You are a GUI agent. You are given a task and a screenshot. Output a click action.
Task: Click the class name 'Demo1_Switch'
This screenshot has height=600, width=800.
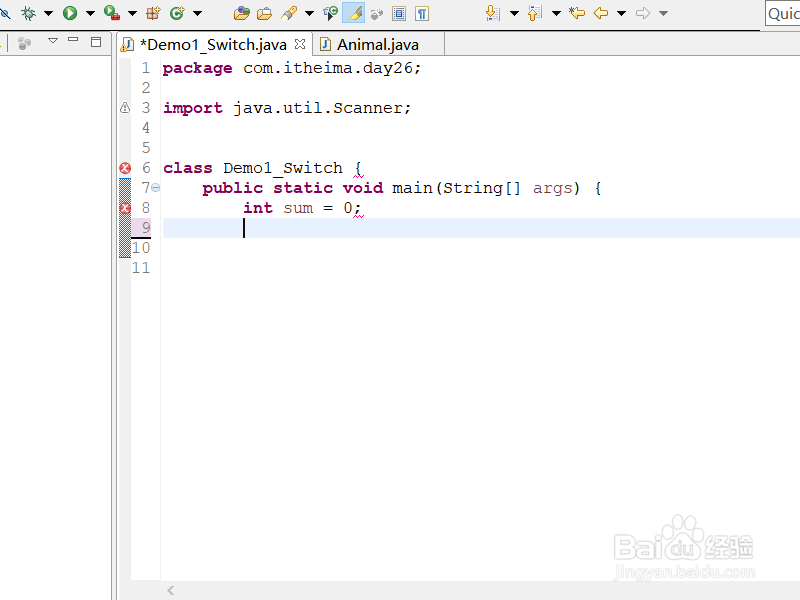point(283,168)
